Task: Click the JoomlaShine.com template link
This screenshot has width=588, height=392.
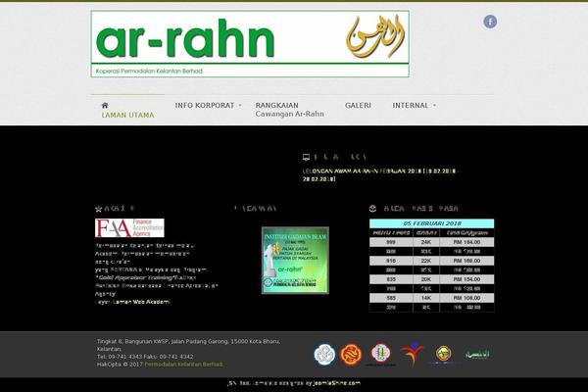Action: click(337, 383)
